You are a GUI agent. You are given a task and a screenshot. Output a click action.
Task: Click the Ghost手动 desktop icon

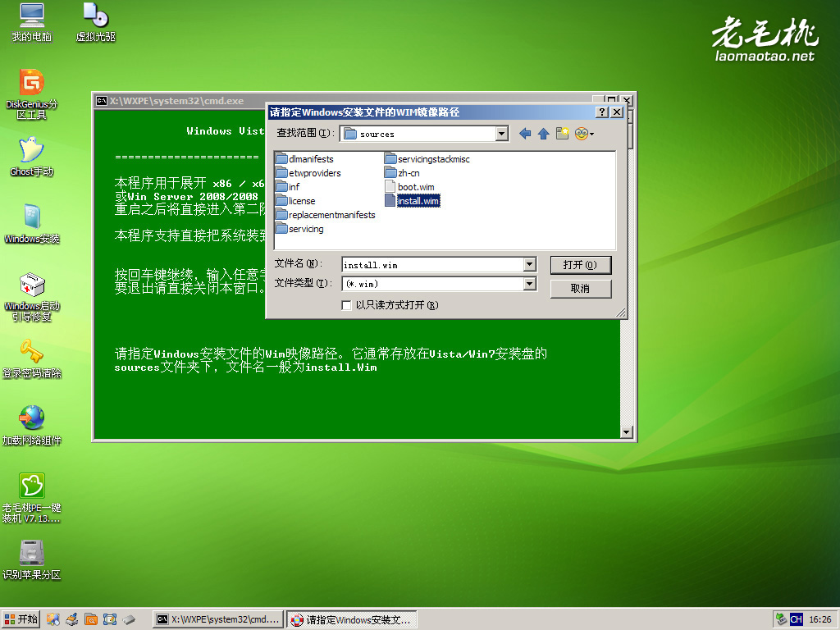pyautogui.click(x=32, y=157)
